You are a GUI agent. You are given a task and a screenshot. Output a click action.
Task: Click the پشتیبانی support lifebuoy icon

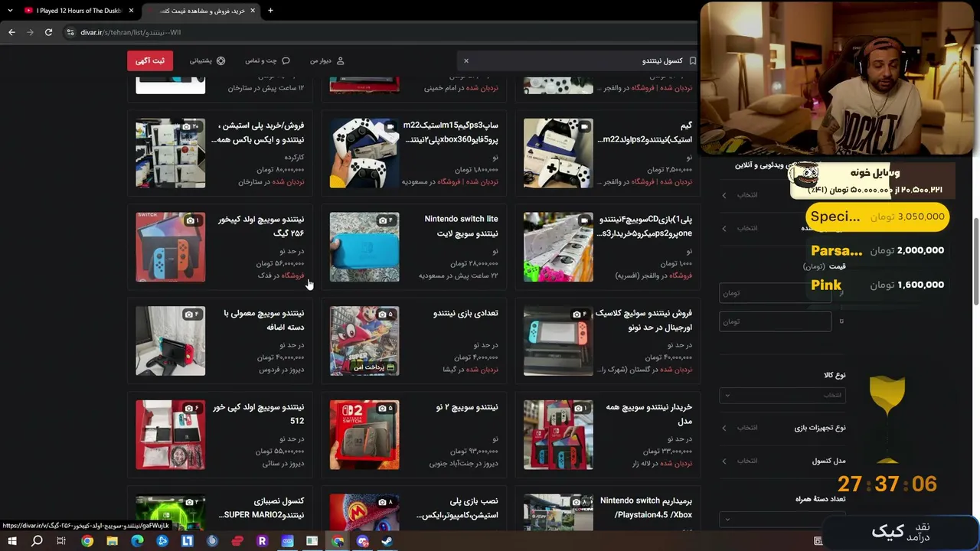pyautogui.click(x=220, y=60)
